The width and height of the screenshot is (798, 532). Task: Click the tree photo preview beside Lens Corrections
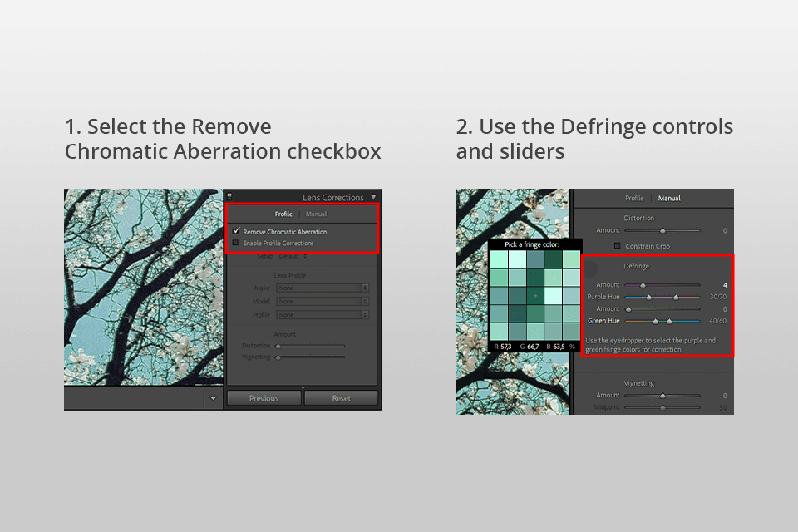pos(144,287)
